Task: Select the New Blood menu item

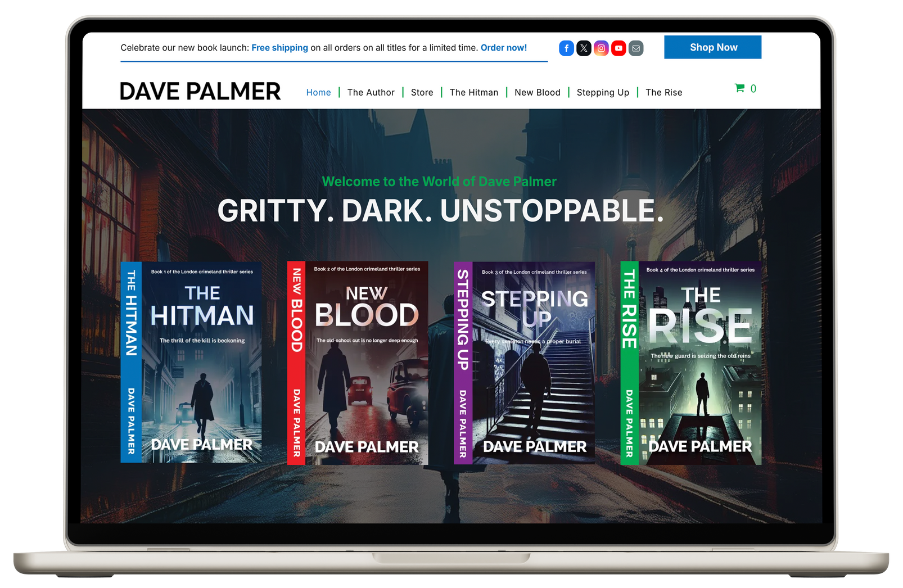Action: point(538,92)
